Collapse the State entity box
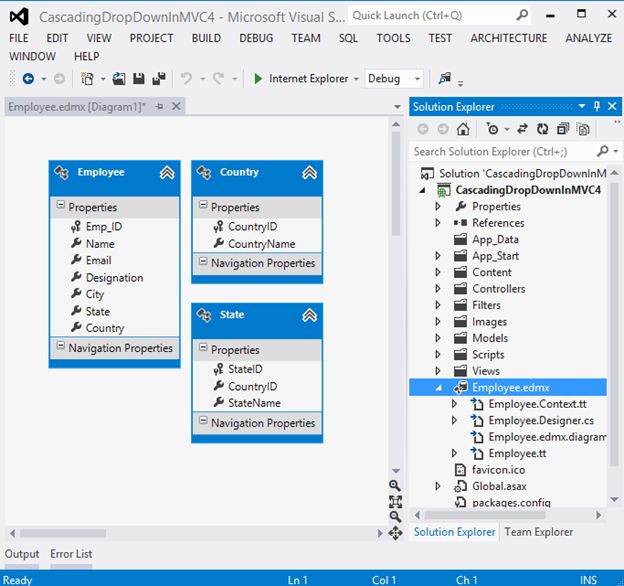Viewport: 624px width, 586px height. 310,315
